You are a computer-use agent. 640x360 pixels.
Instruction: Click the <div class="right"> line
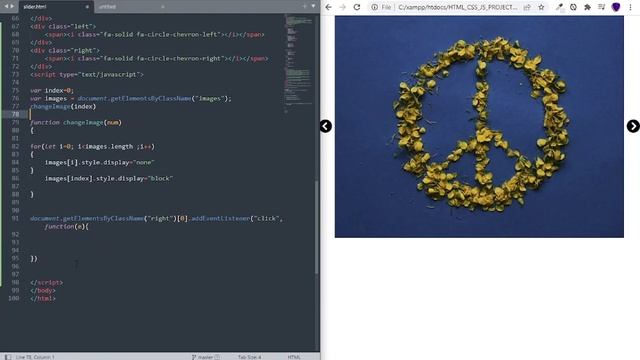pyautogui.click(x=65, y=51)
